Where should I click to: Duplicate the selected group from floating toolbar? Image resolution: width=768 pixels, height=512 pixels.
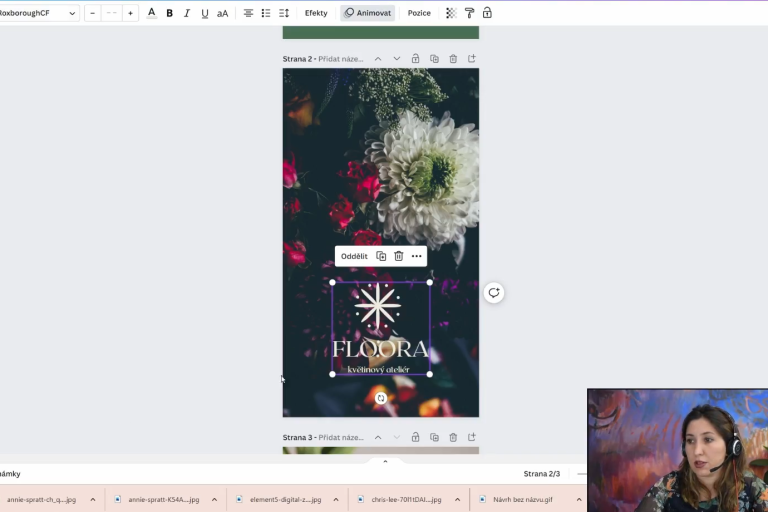point(381,256)
